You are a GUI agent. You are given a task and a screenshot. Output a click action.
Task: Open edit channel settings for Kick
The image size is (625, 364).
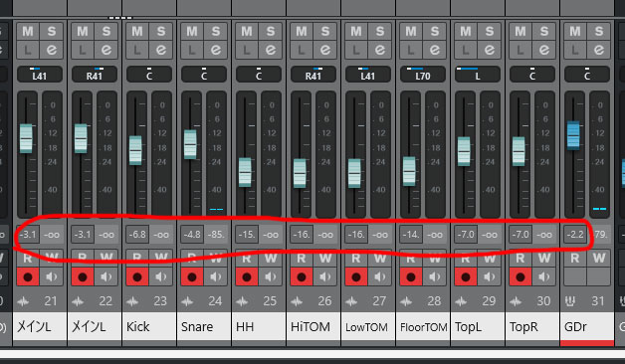click(160, 50)
